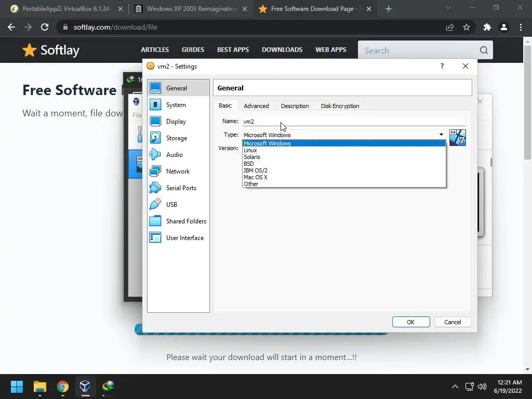The image size is (532, 399).
Task: Click the Windows 7 OS type icon
Action: click(x=457, y=137)
